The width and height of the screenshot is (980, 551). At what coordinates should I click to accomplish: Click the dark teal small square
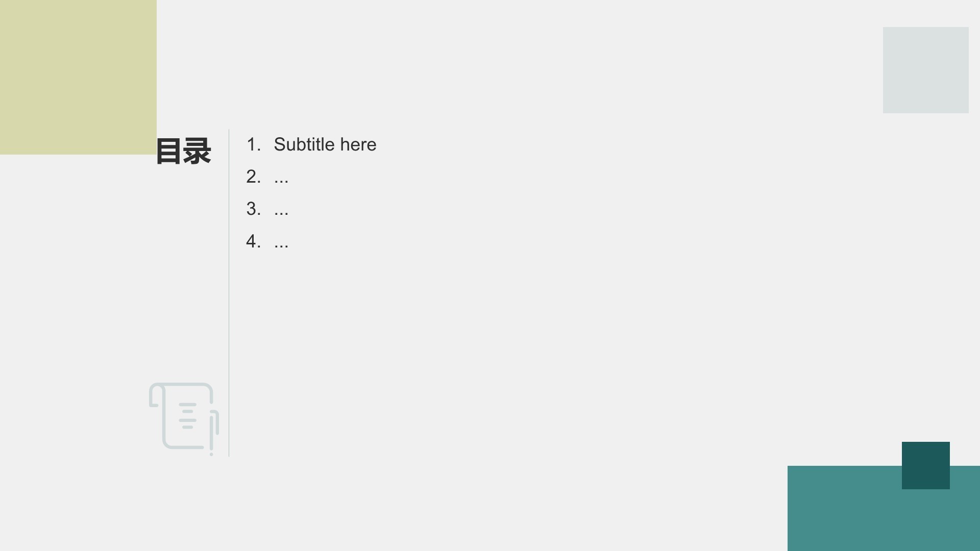coord(925,465)
